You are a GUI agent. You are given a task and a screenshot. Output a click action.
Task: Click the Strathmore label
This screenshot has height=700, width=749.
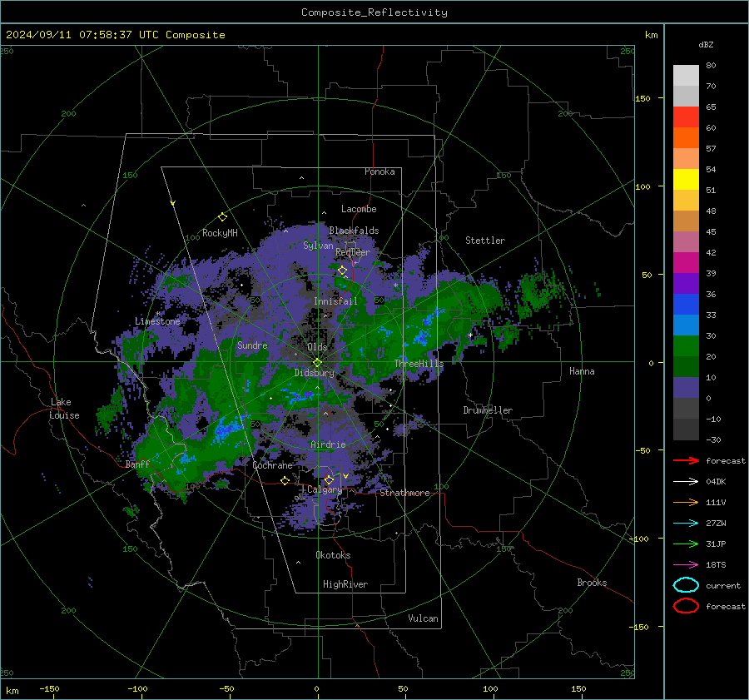[404, 493]
